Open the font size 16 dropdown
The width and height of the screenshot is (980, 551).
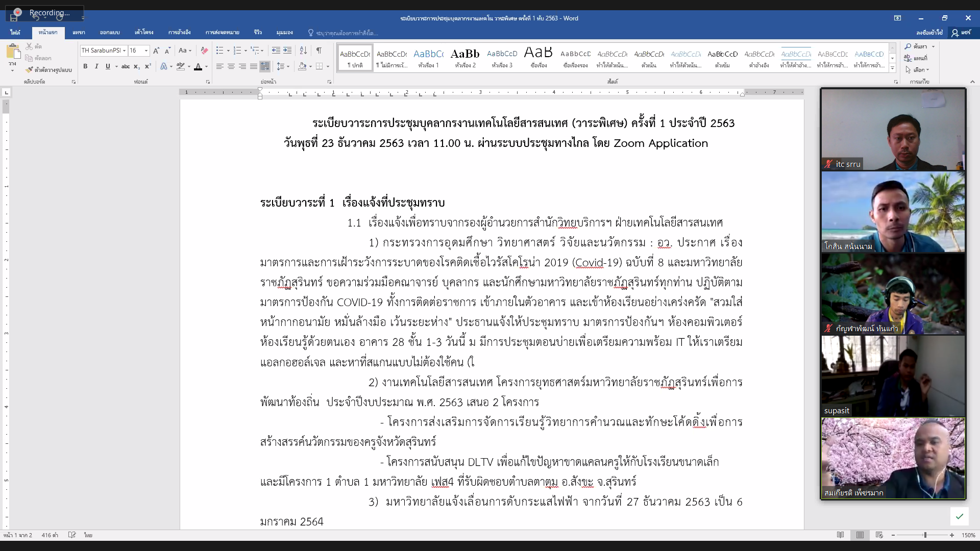(146, 51)
